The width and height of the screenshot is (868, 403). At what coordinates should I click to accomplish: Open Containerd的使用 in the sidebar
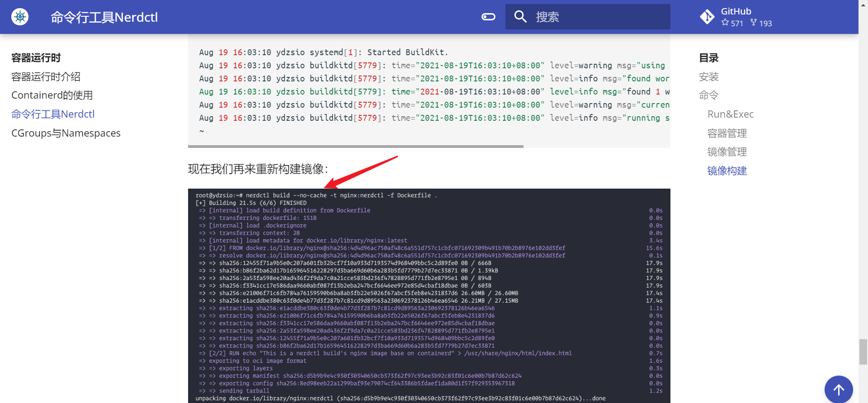(52, 95)
